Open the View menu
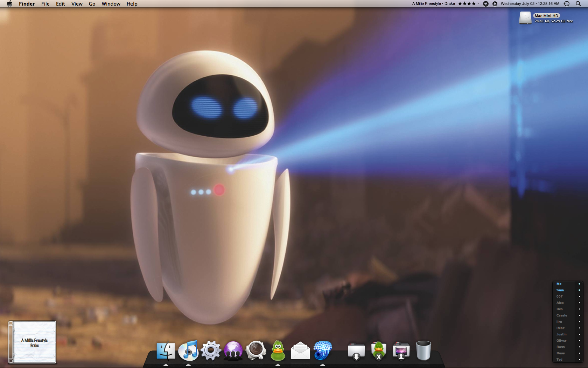Image resolution: width=588 pixels, height=368 pixels. point(77,4)
